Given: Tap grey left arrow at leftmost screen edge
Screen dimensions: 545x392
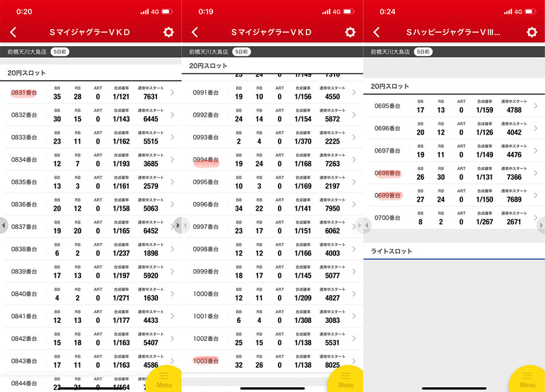Looking at the screenshot, I should coord(4,226).
